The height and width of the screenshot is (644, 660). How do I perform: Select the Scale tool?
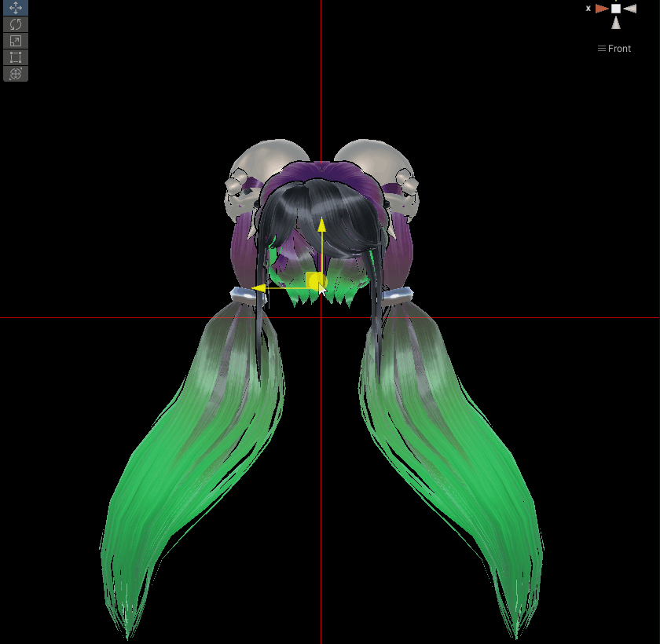[16, 41]
